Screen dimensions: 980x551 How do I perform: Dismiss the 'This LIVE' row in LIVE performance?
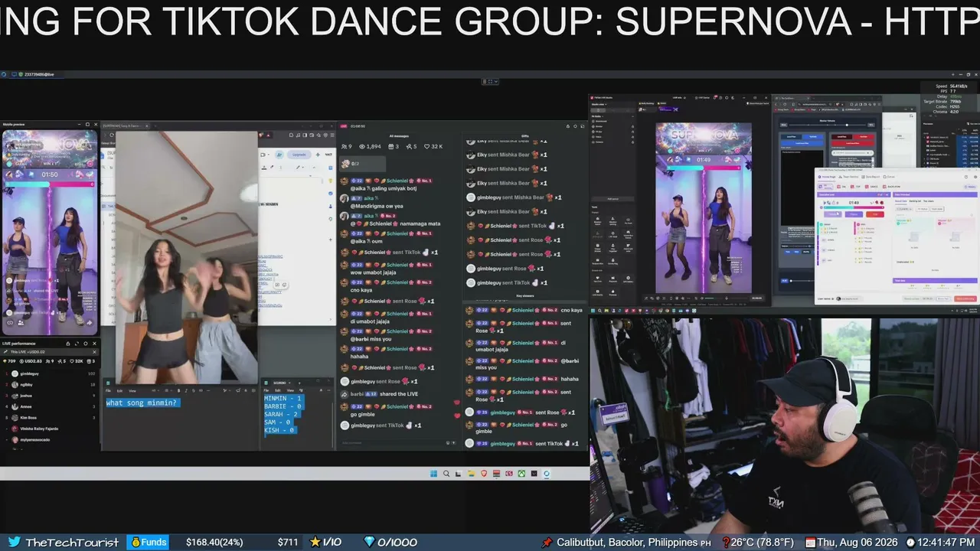point(94,352)
